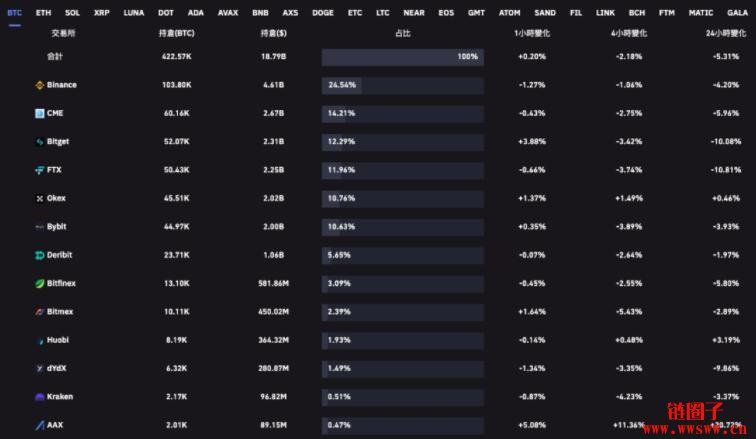
Task: Open the Bybit exchange name link
Action: point(56,227)
